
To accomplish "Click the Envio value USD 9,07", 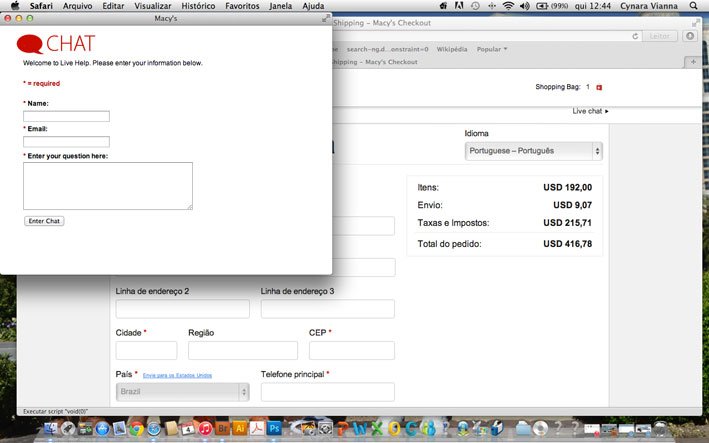I will click(572, 205).
